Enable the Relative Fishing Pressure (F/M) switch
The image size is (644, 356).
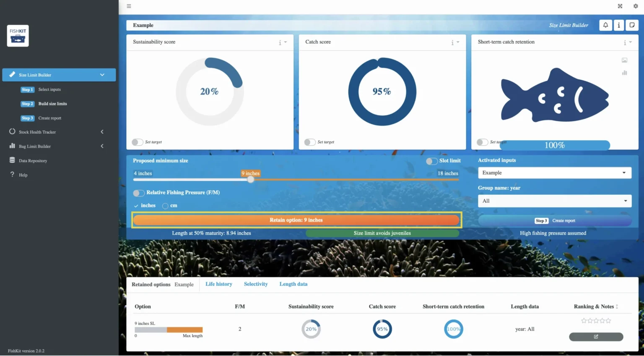(x=139, y=193)
